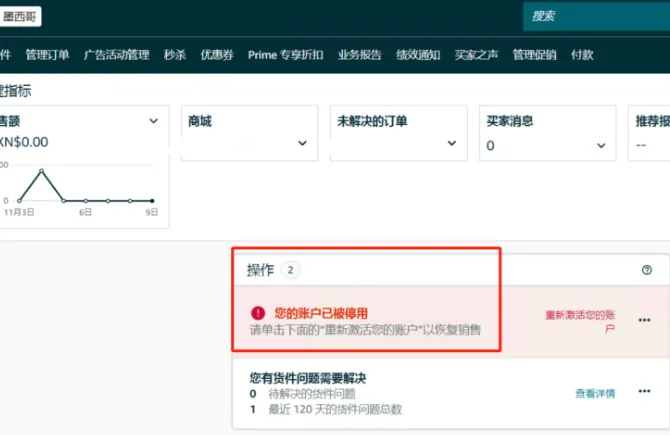Expand the 商城 dropdown
The height and width of the screenshot is (435, 670).
pos(302,143)
